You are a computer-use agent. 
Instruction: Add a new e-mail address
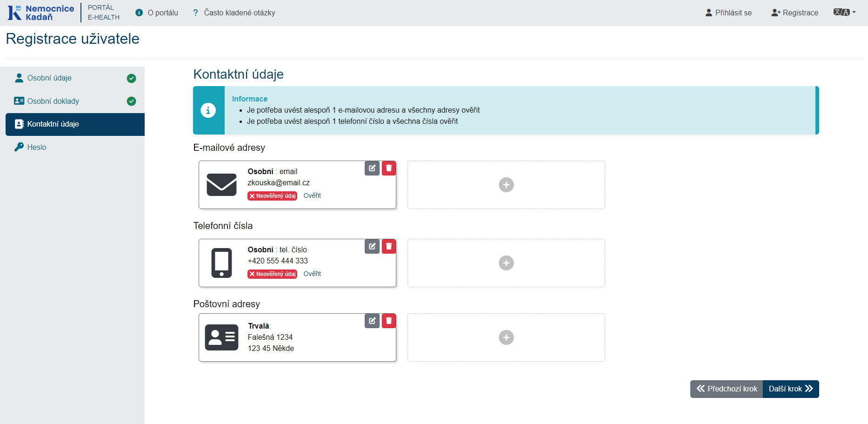(506, 185)
